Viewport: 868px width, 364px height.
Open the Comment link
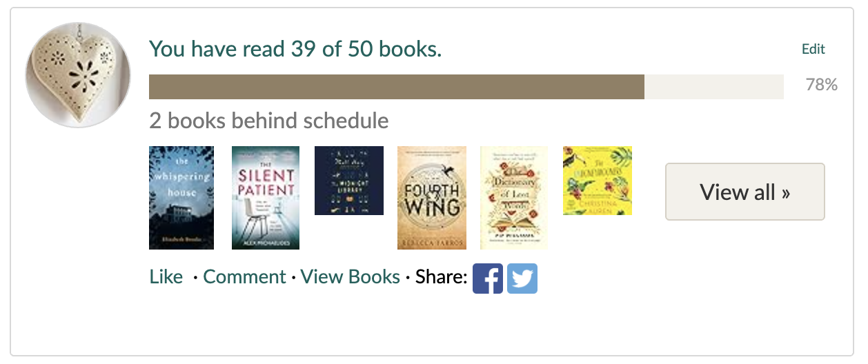(244, 277)
